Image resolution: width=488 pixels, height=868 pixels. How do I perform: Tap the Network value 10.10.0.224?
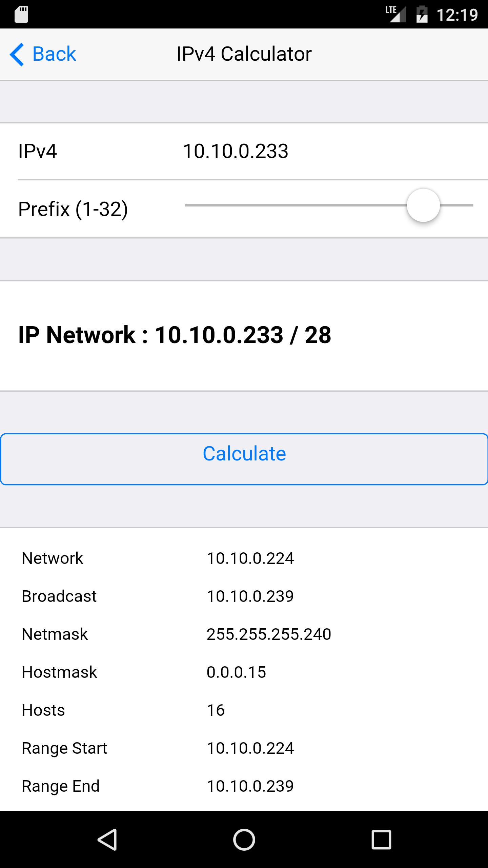(250, 558)
